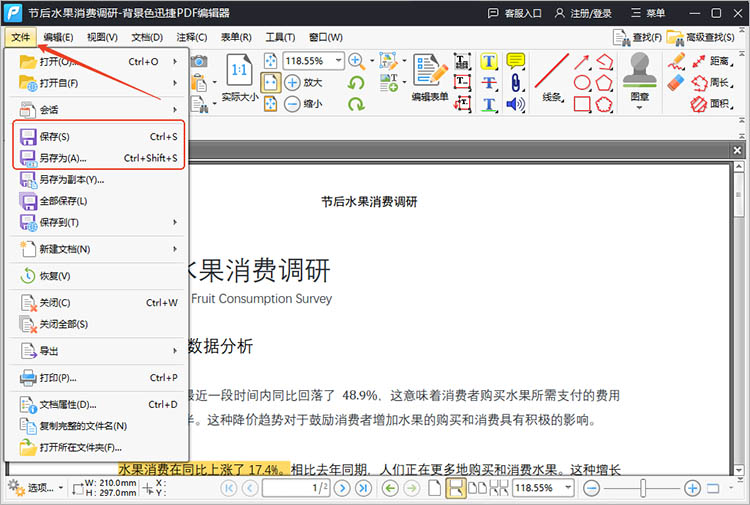Viewport: 750px width, 505px height.
Task: Open the View (视图) menu
Action: coord(102,37)
